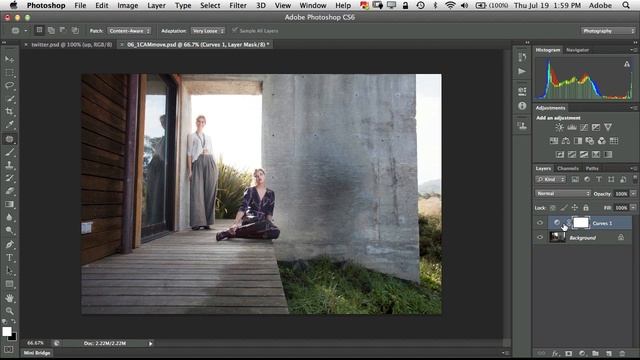Add a Brightness/Contrast adjustment
This screenshot has width=640, height=360.
[x=559, y=127]
